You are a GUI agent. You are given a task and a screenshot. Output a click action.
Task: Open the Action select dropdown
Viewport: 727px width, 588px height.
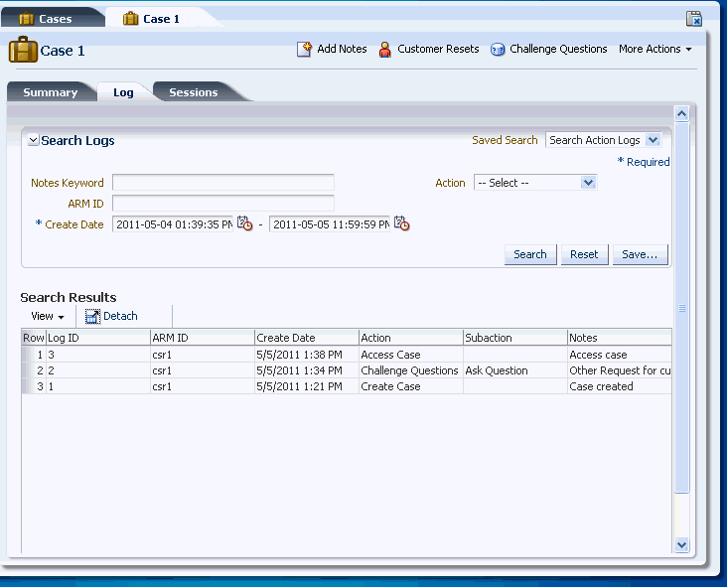(588, 182)
